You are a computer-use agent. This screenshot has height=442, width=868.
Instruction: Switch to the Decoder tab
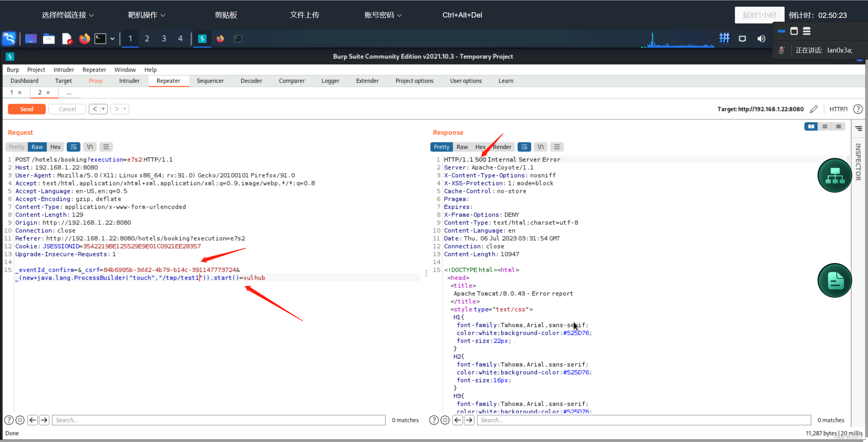point(251,81)
